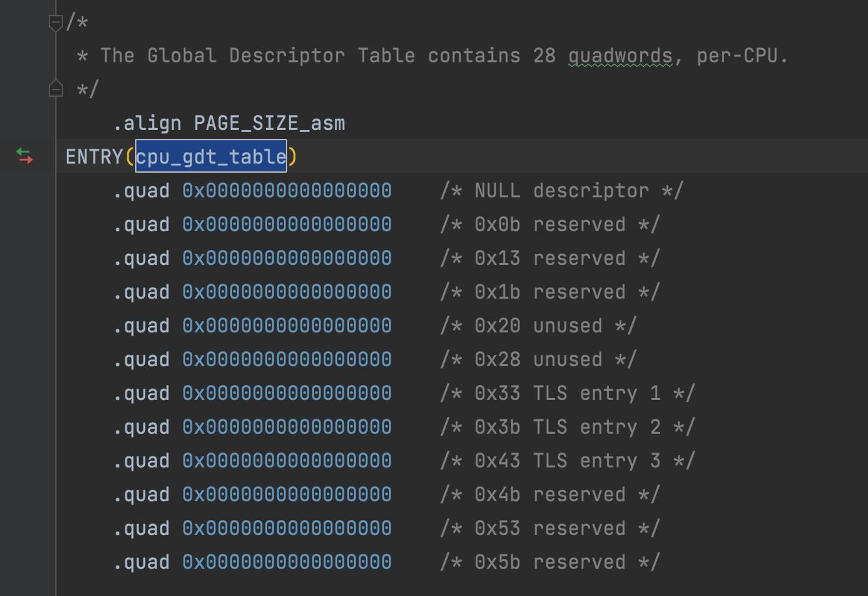Click the 0x3b TLS entry 2 comment
The image size is (868, 596).
pyautogui.click(x=567, y=427)
